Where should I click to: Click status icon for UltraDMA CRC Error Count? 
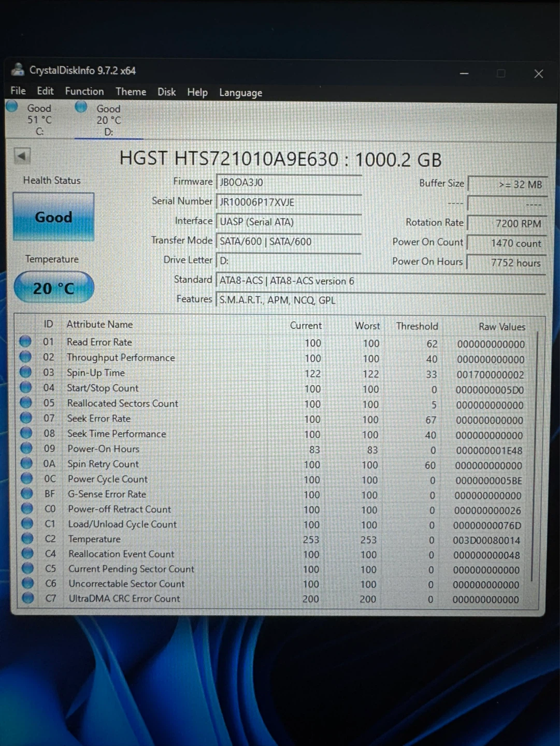pos(28,598)
